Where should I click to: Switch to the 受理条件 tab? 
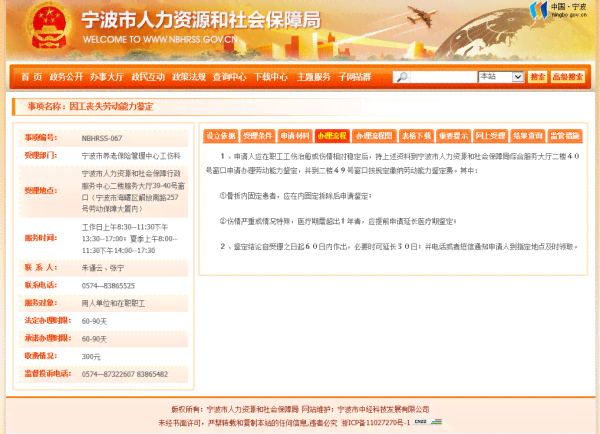(258, 136)
